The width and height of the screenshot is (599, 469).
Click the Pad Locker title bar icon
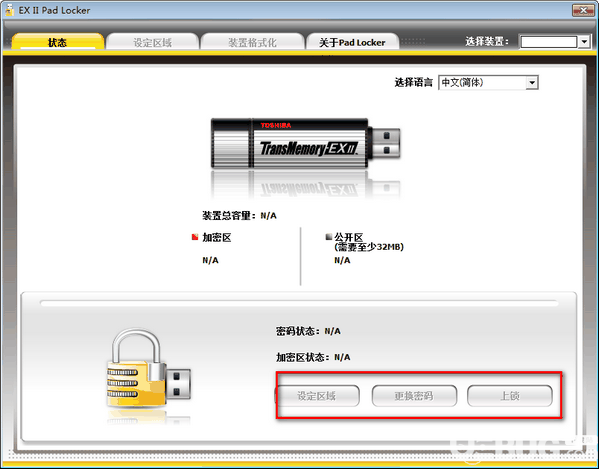10,10
